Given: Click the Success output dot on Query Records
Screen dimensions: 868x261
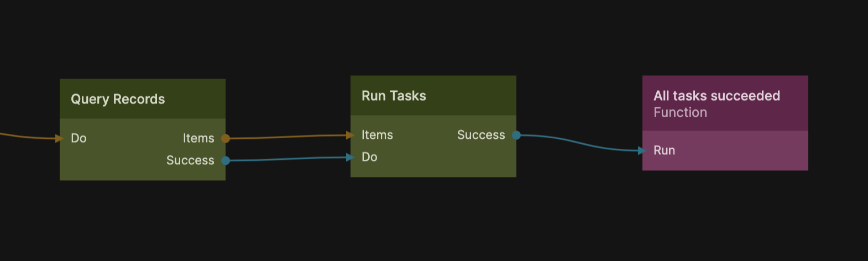Looking at the screenshot, I should point(225,160).
